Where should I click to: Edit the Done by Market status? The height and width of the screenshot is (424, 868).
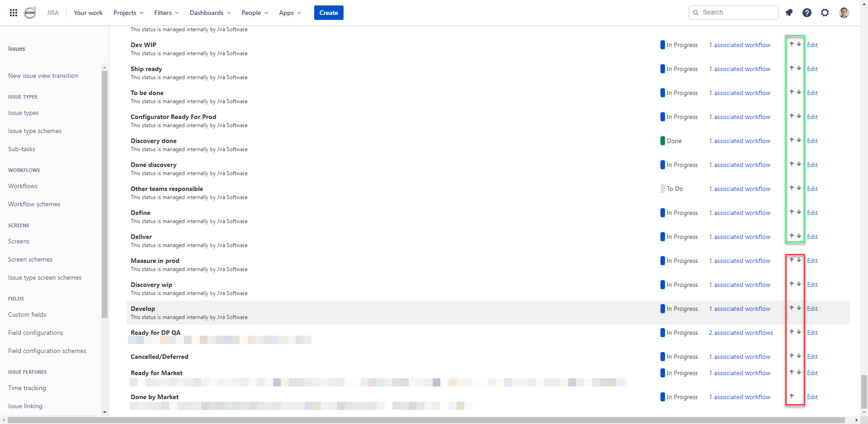pos(812,397)
